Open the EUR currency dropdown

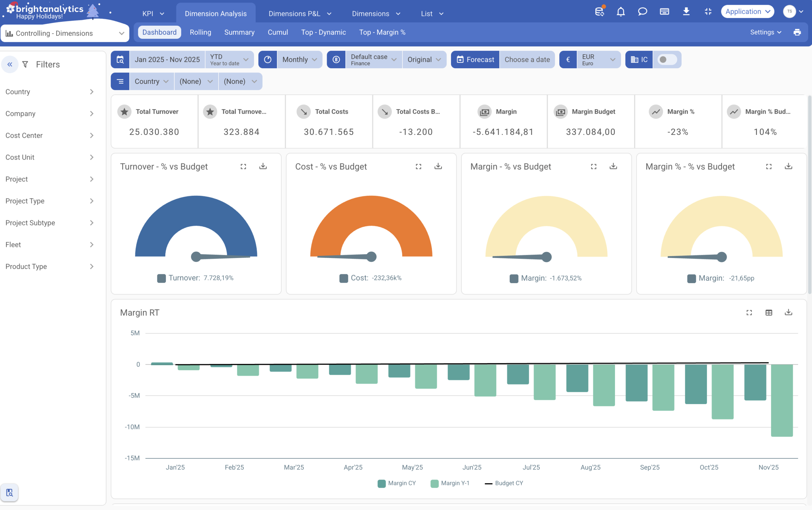[x=598, y=60]
